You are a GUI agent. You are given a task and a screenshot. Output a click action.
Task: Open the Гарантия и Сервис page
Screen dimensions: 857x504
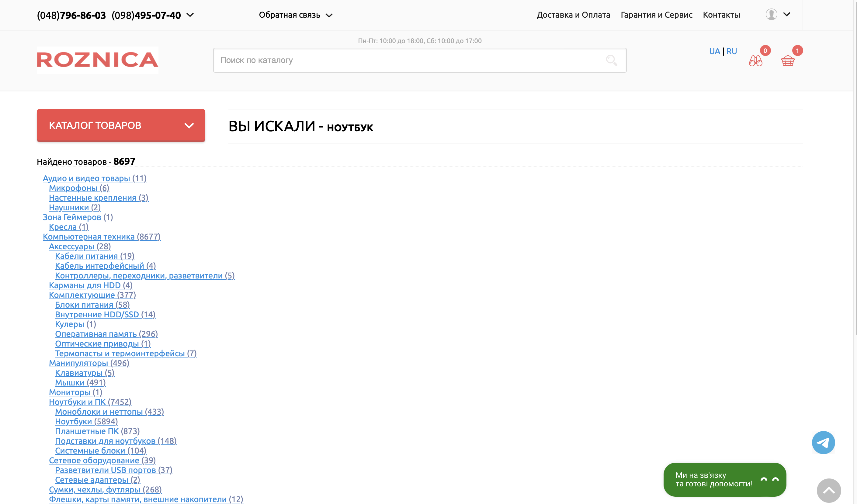656,15
